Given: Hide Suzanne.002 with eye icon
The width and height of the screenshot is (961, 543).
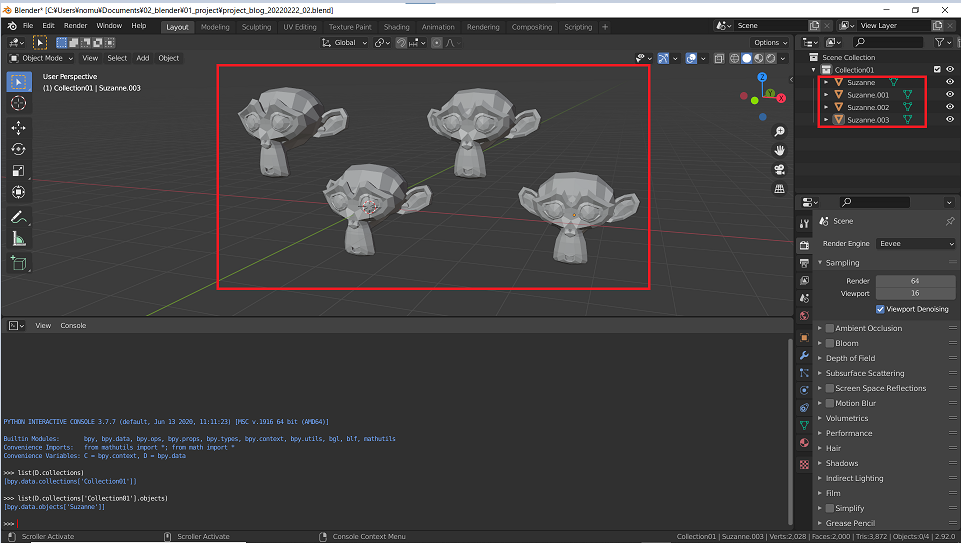Looking at the screenshot, I should (950, 107).
